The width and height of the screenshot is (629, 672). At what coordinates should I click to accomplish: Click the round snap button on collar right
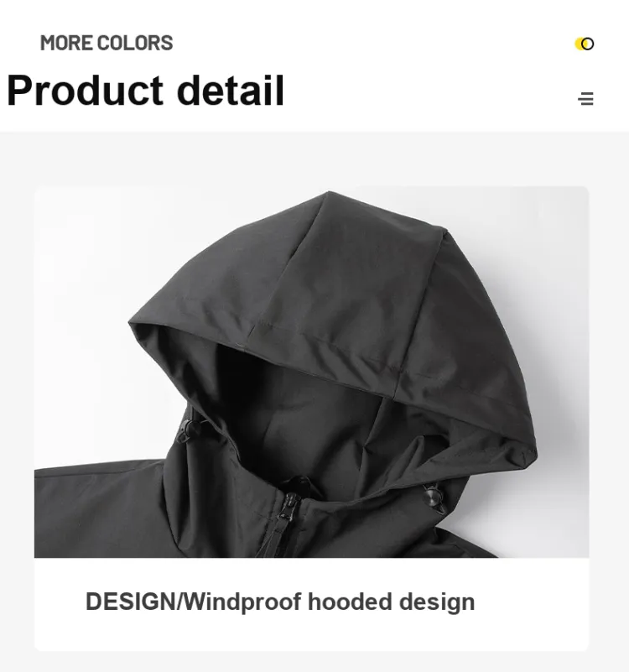(433, 497)
